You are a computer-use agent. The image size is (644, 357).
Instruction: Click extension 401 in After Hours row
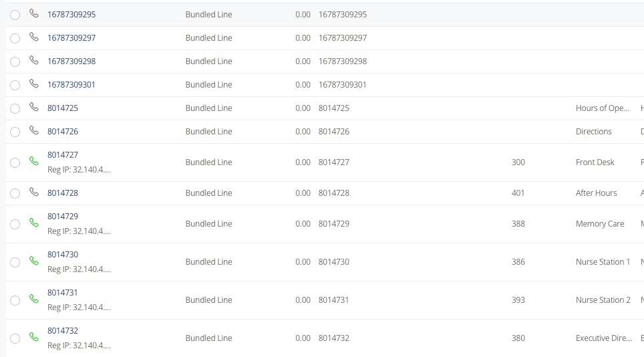coord(518,193)
